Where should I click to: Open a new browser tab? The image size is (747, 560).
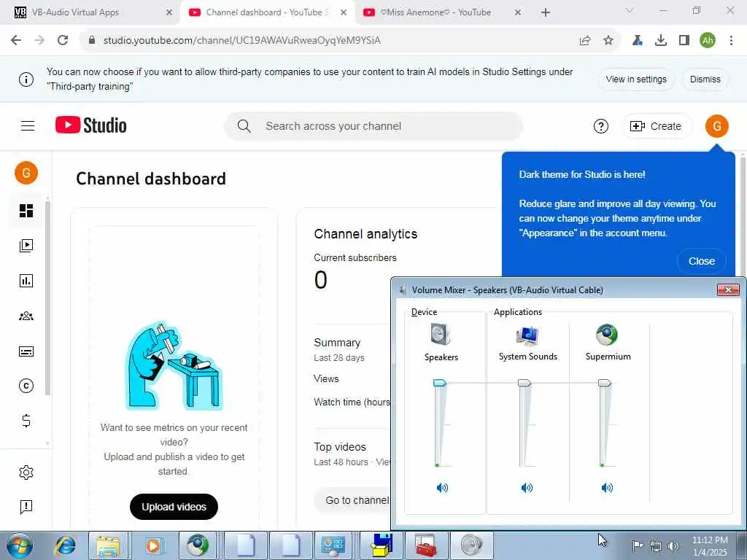click(x=546, y=12)
